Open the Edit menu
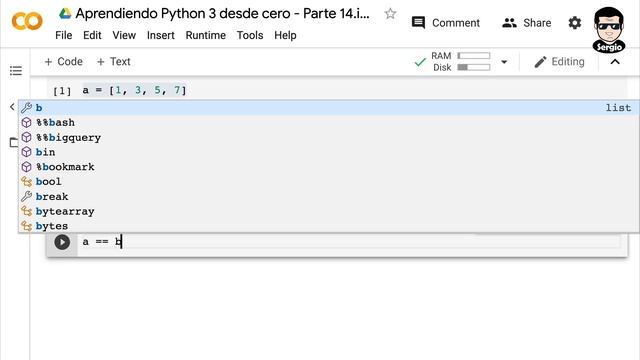The width and height of the screenshot is (640, 360). coord(92,36)
